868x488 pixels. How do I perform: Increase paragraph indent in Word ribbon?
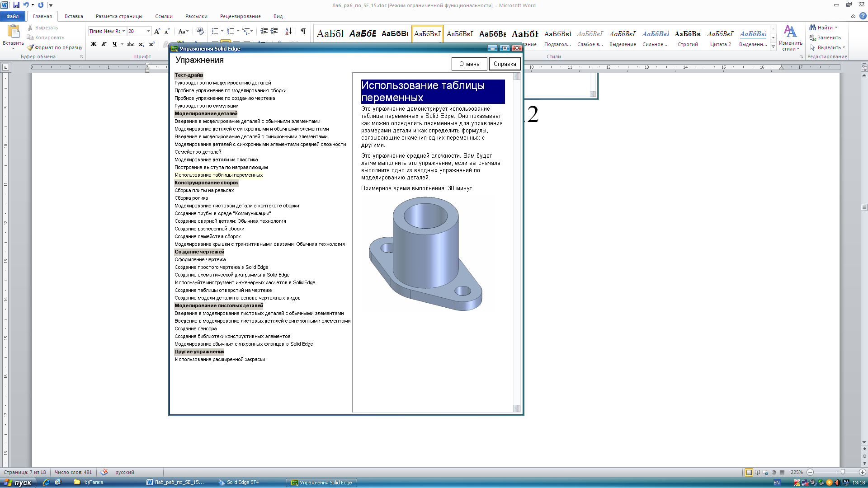(x=274, y=31)
